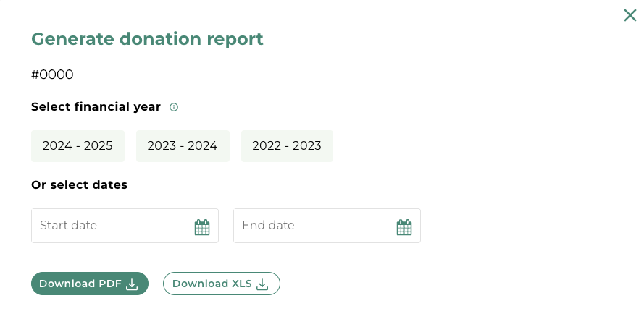Click the download arrow icon in Download PDF
Viewport: 644px width, 319px height.
(x=132, y=284)
